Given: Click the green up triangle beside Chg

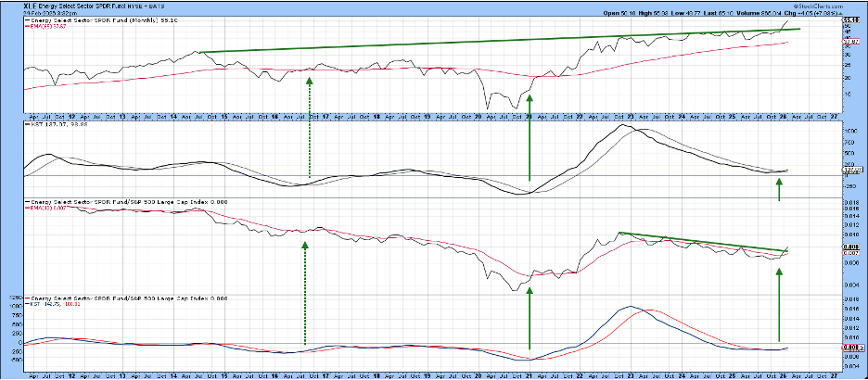Looking at the screenshot, I should click(841, 14).
